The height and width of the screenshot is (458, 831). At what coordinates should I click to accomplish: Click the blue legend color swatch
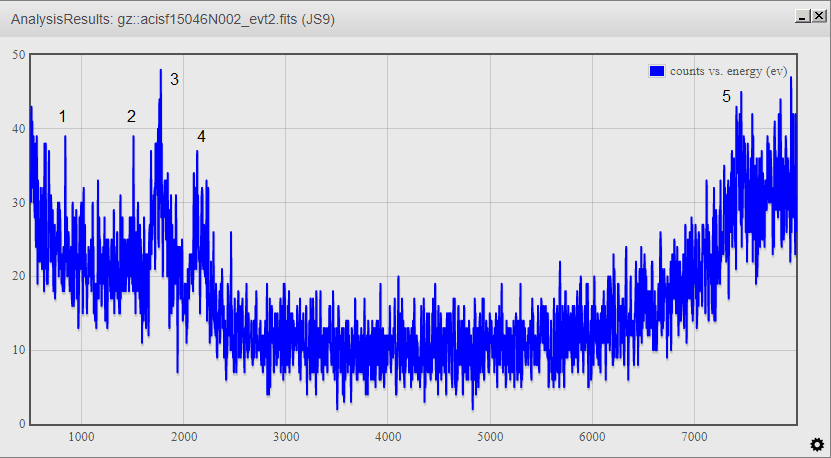(x=657, y=71)
